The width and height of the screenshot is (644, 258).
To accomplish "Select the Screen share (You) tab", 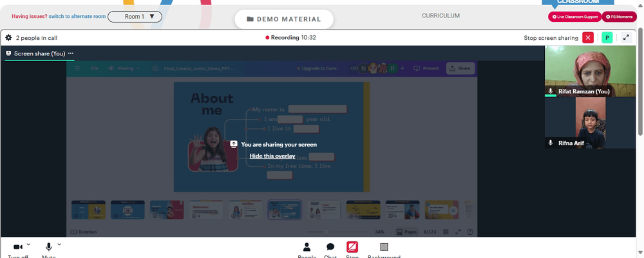I will tap(39, 53).
